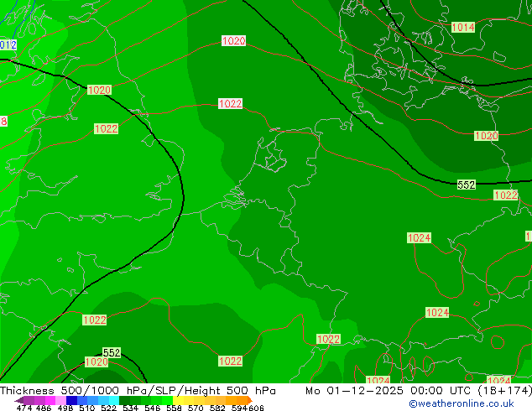Click the legend value 522

tap(108, 408)
